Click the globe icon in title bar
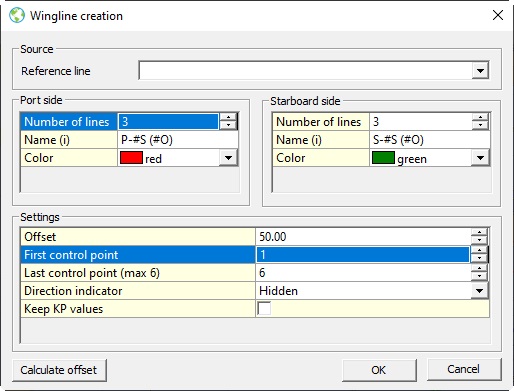This screenshot has width=514, height=391. click(17, 15)
